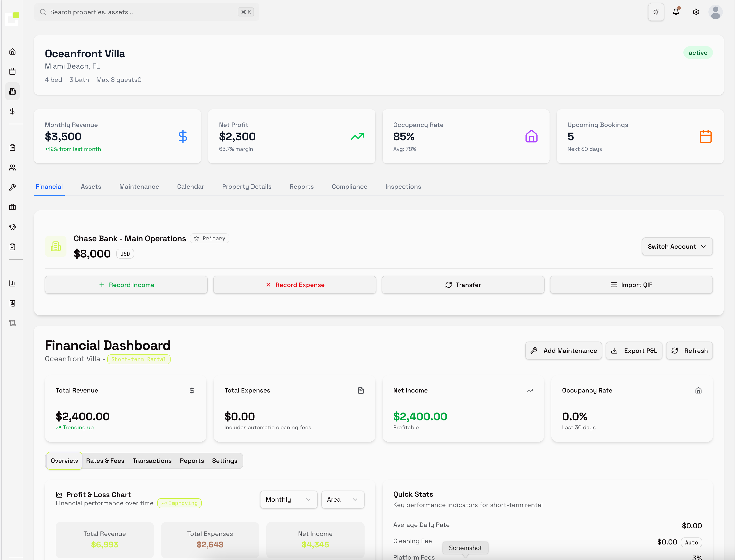Select the Rates & Fees tab
735x560 pixels.
point(105,461)
